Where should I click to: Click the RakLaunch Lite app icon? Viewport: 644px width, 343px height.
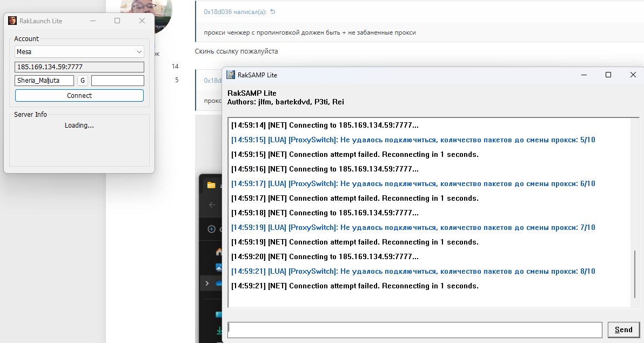point(12,21)
